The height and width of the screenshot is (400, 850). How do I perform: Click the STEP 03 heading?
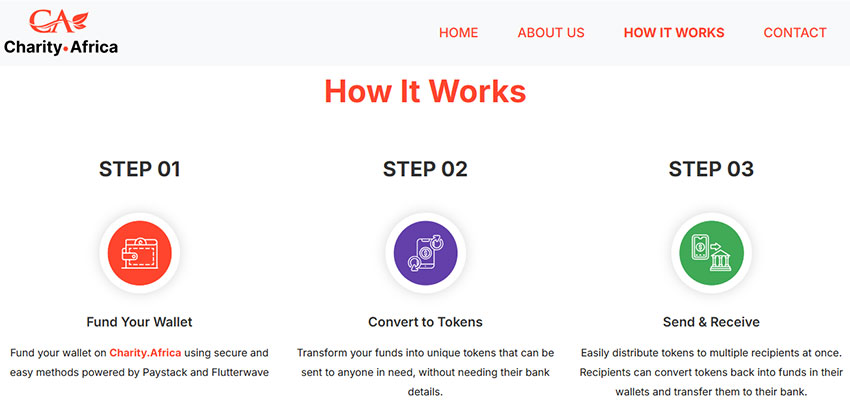pyautogui.click(x=711, y=169)
